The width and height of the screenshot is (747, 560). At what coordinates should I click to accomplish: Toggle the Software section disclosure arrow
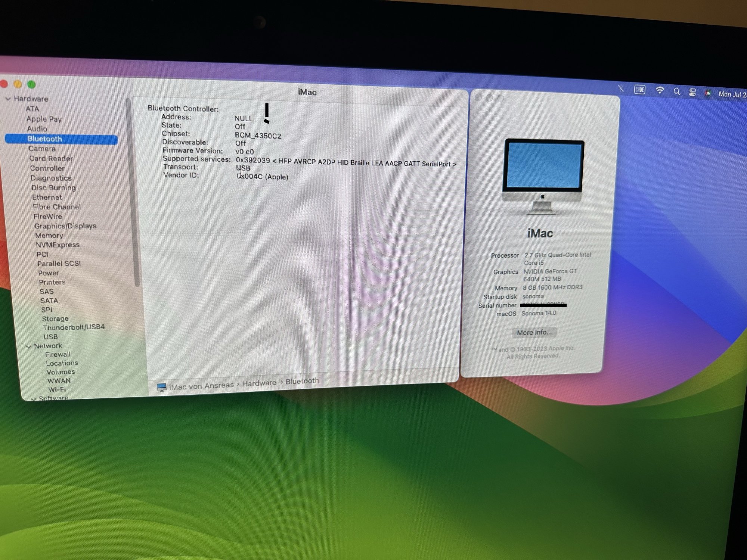pyautogui.click(x=34, y=399)
